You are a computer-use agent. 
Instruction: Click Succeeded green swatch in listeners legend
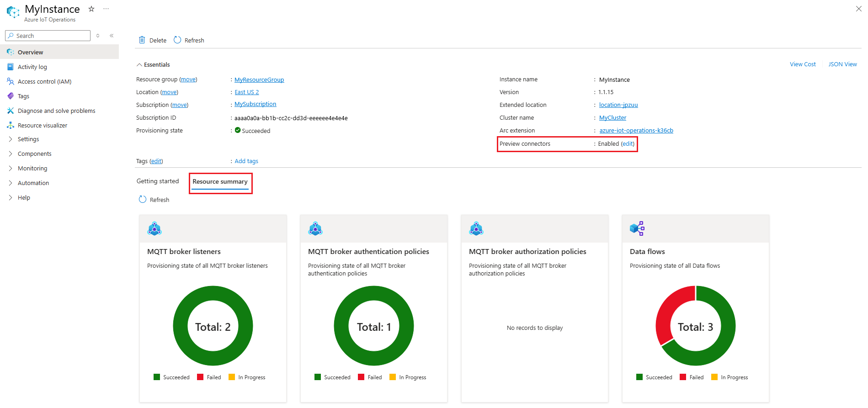pyautogui.click(x=157, y=377)
